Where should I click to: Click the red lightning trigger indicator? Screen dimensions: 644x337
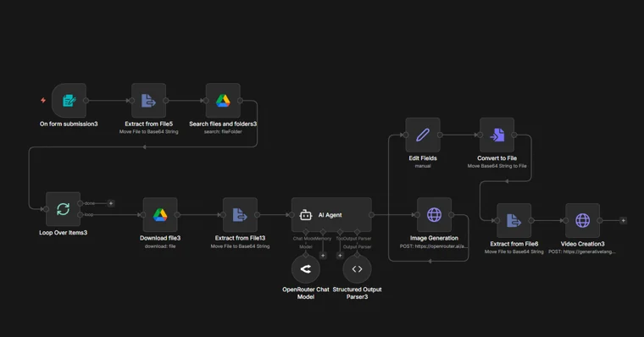(43, 100)
